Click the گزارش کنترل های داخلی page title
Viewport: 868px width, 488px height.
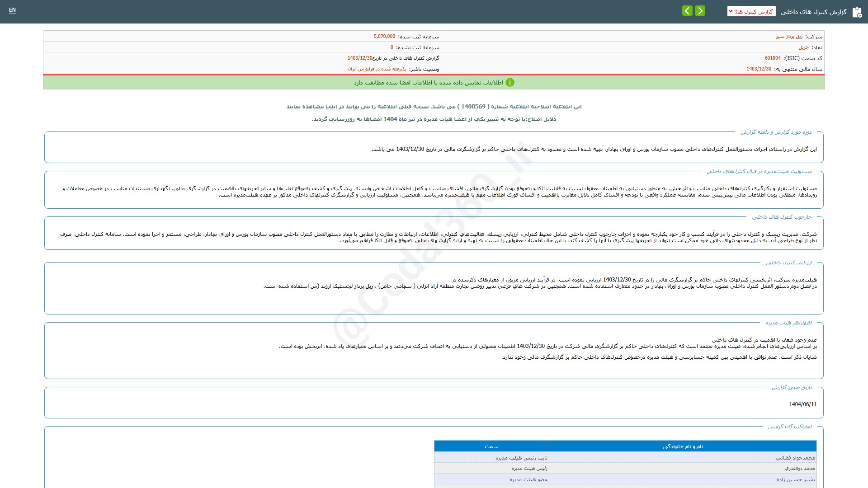pos(813,12)
